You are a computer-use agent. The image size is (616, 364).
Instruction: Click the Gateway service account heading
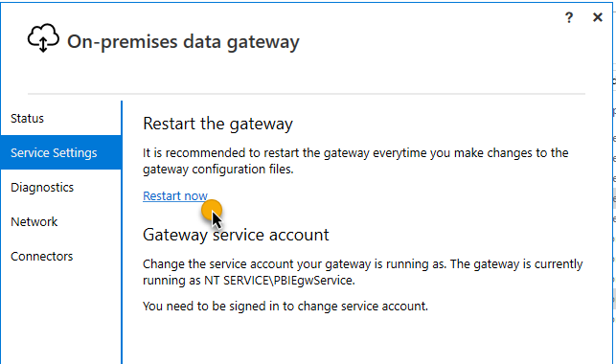click(x=236, y=235)
